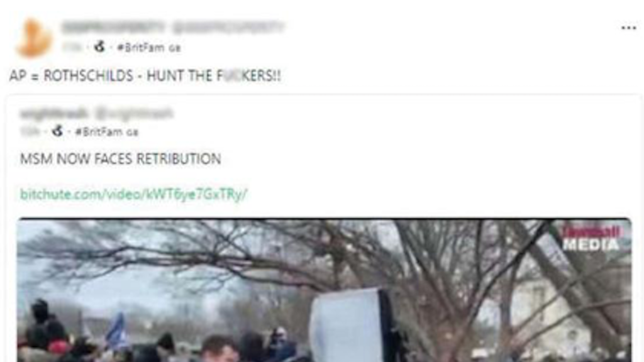Open the quoted post's blurred handle

point(135,113)
